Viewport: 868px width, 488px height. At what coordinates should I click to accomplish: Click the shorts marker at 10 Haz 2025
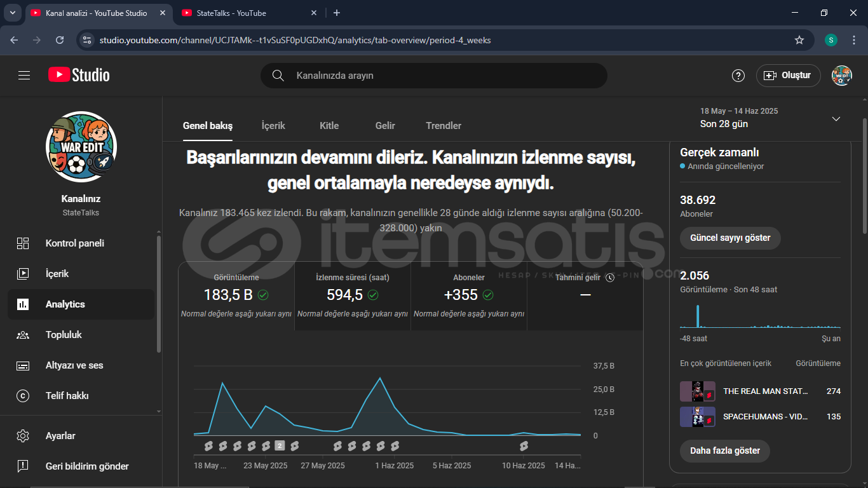point(524,446)
